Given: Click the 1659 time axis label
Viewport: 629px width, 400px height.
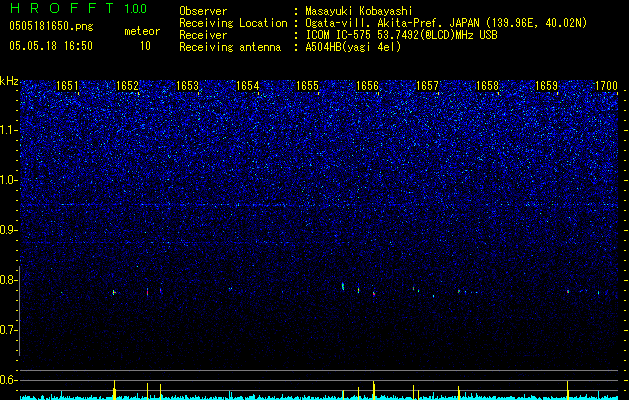Looking at the screenshot, I should [547, 86].
